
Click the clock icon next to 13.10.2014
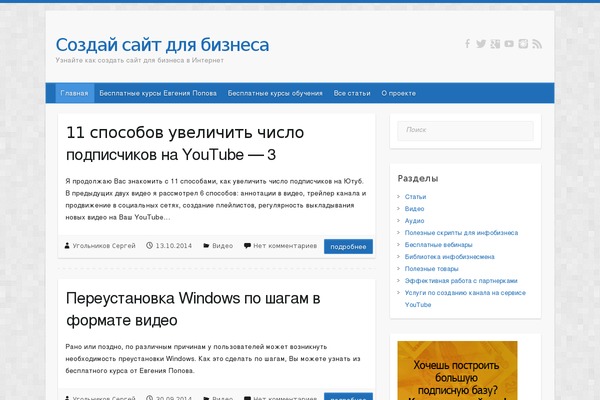coord(149,245)
